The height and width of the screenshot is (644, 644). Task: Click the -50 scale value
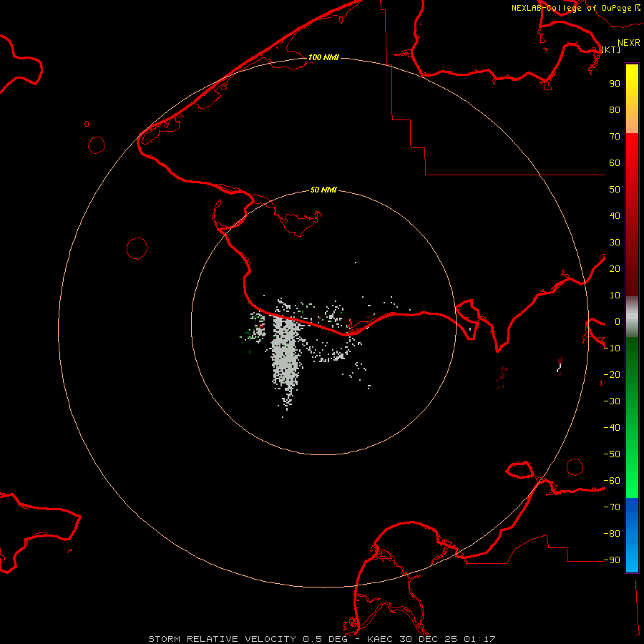612,454
